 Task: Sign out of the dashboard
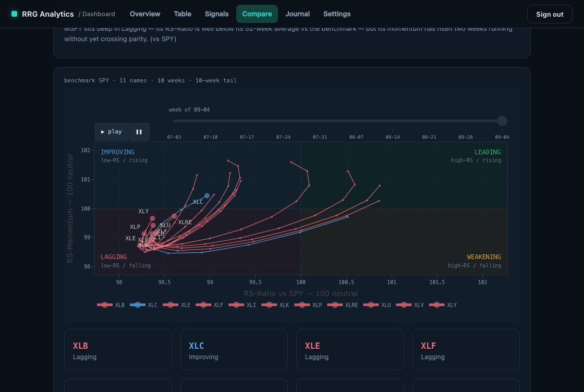[x=550, y=14]
